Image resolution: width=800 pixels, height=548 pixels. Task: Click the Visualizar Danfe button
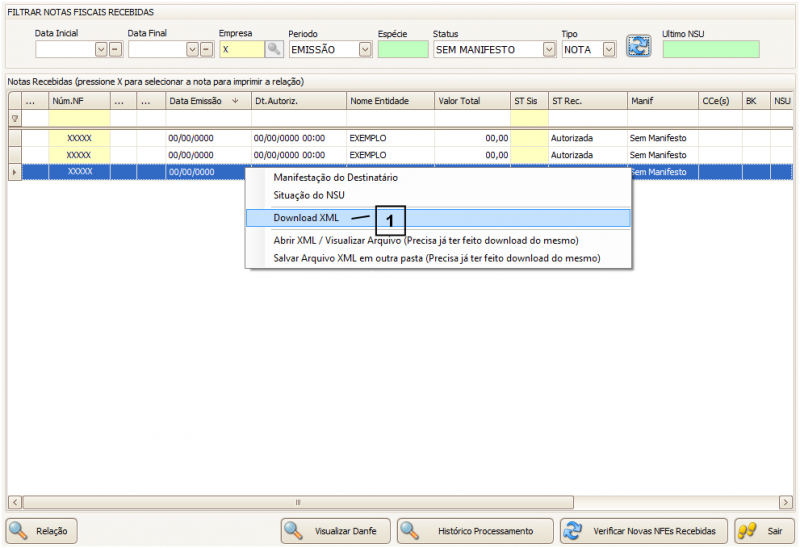click(335, 531)
